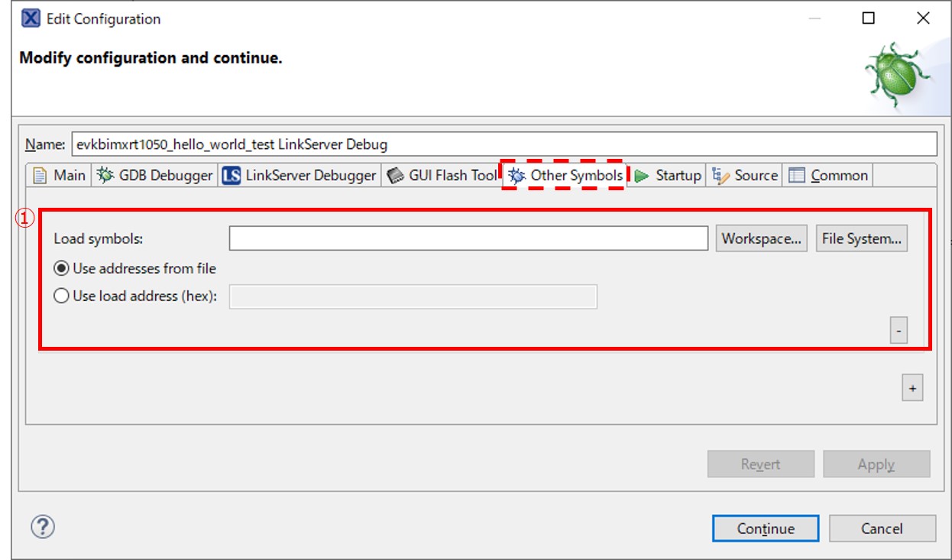Remove symbol entry with minus button
This screenshot has width=952, height=560.
click(899, 332)
